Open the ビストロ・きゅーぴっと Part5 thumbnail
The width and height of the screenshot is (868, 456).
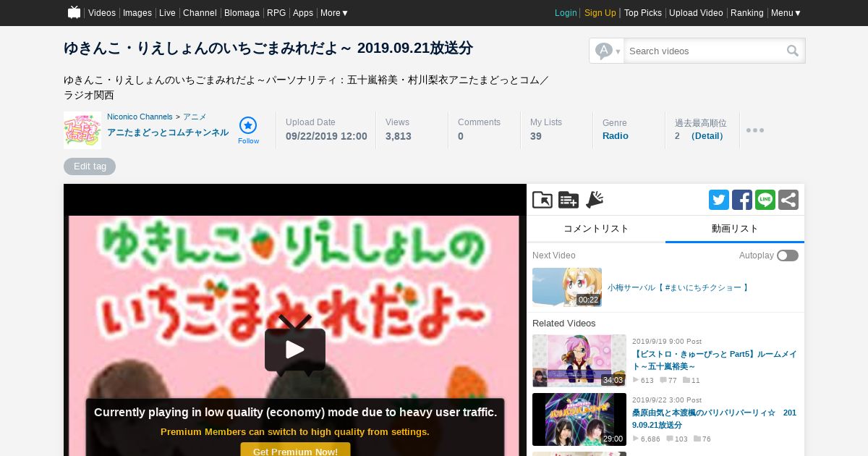click(x=579, y=360)
